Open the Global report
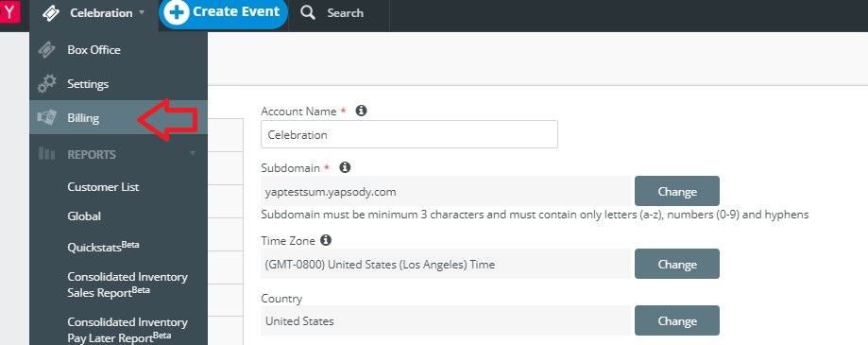 [x=84, y=216]
